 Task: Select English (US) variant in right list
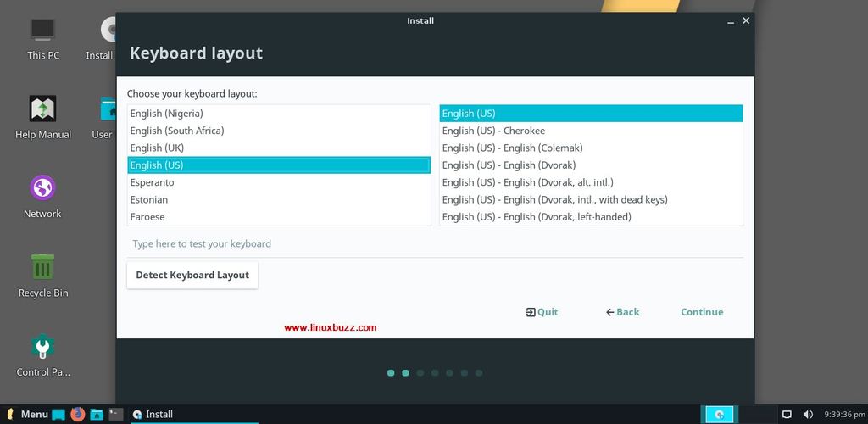pos(591,114)
